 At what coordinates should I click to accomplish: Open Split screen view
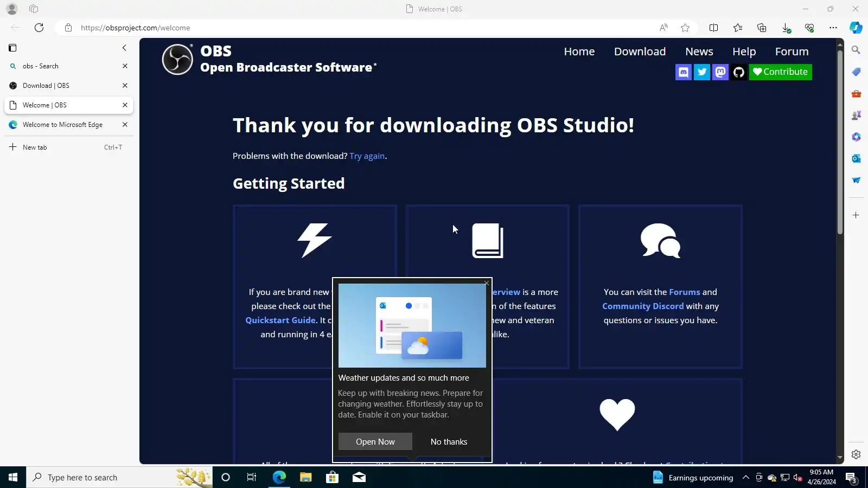(714, 28)
